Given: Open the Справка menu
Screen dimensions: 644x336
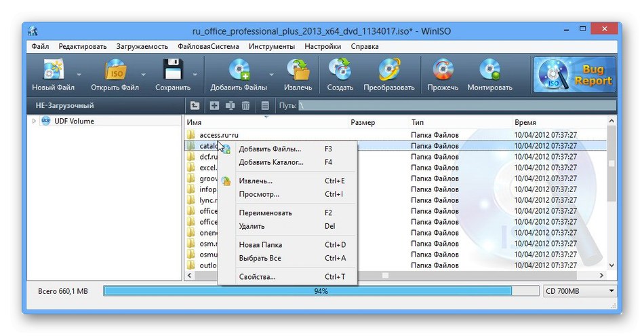Looking at the screenshot, I should [365, 46].
